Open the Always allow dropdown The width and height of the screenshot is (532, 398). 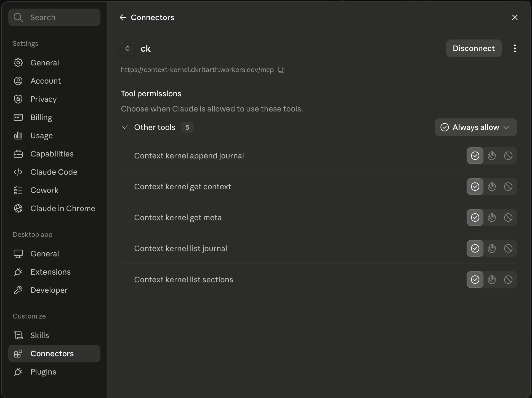click(x=475, y=127)
